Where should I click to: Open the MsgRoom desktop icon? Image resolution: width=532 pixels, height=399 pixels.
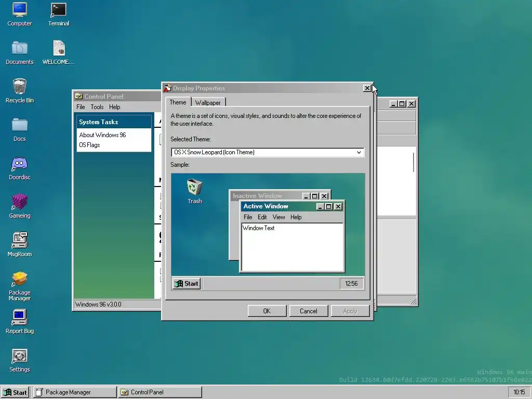(x=19, y=245)
